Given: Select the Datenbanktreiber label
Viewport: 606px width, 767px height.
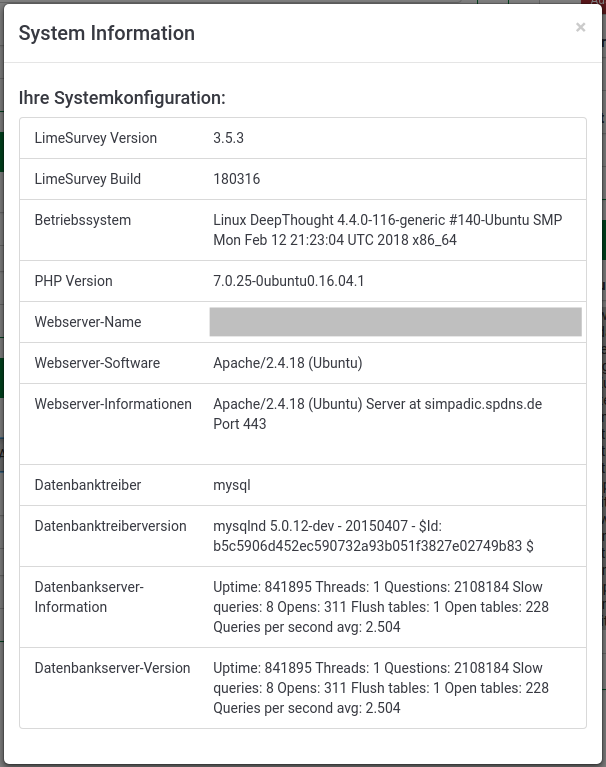Looking at the screenshot, I should click(88, 485).
